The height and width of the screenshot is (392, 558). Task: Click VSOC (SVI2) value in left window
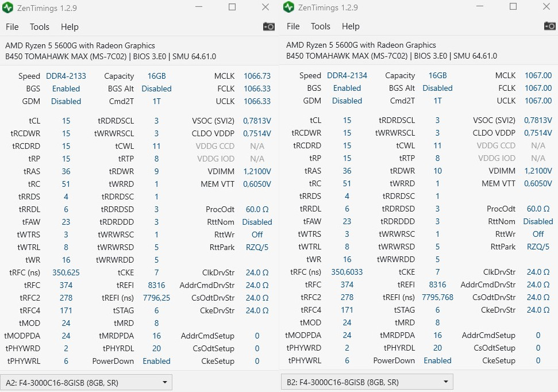[x=257, y=121]
